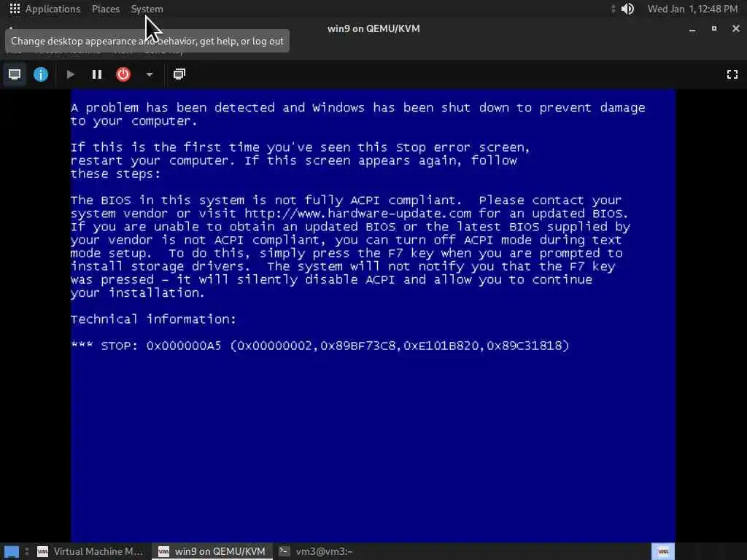Open manage VM snapshots view

coord(179,74)
